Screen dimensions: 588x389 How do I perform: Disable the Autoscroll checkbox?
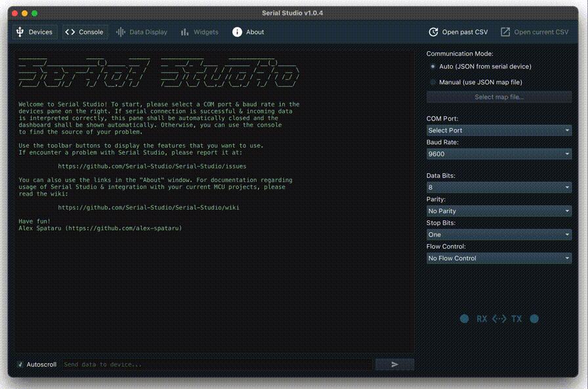click(20, 364)
